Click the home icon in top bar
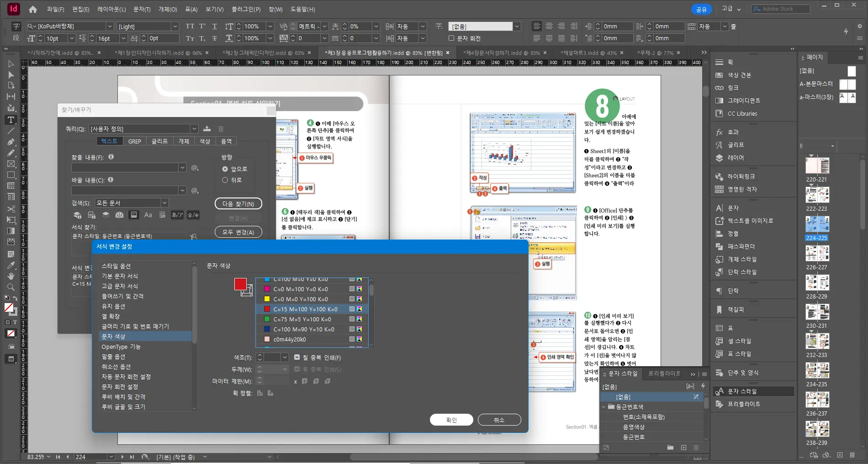Image resolution: width=868 pixels, height=464 pixels. click(x=33, y=9)
